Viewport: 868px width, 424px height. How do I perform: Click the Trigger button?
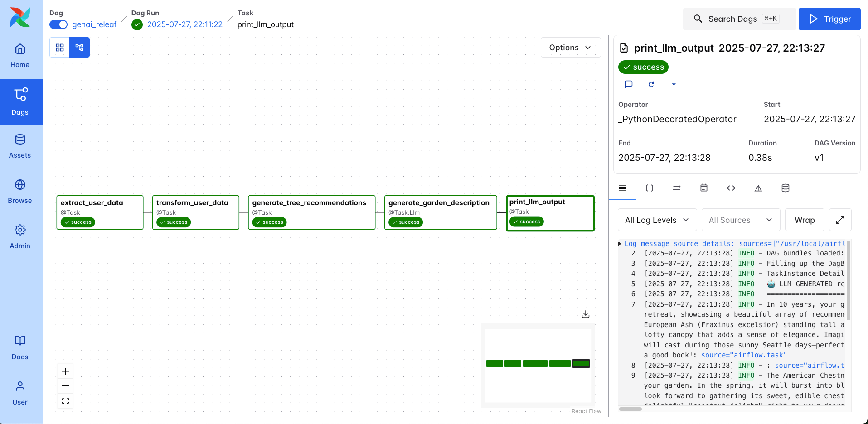pos(829,19)
